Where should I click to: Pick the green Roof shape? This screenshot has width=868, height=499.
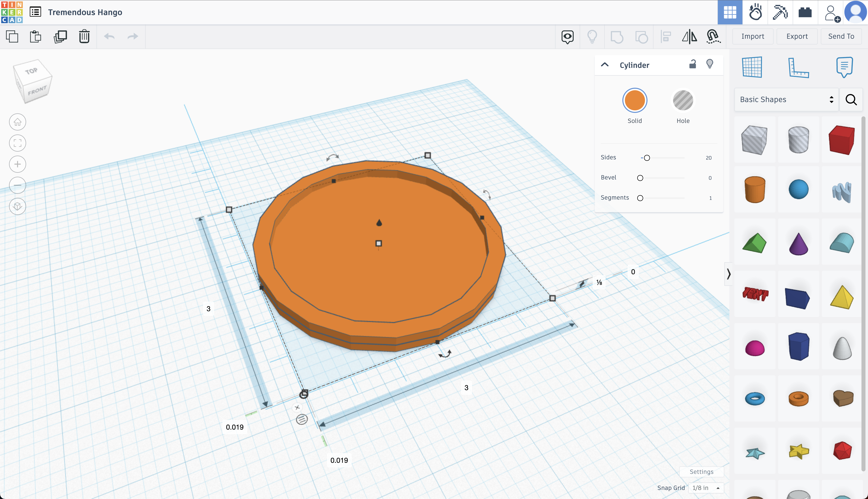(755, 243)
